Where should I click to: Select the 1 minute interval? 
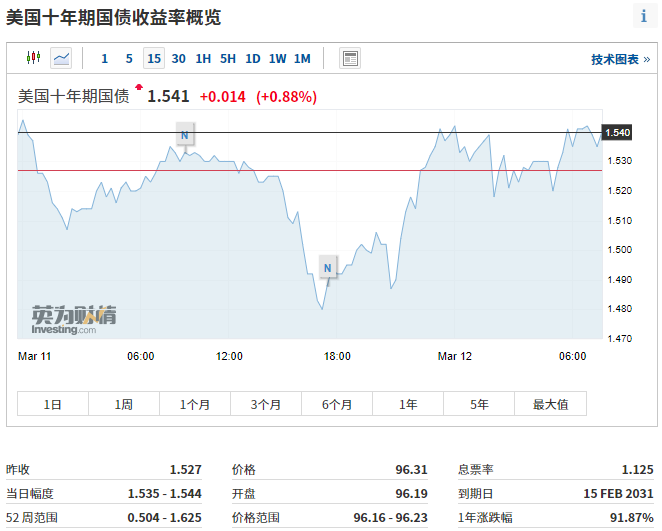coord(105,58)
